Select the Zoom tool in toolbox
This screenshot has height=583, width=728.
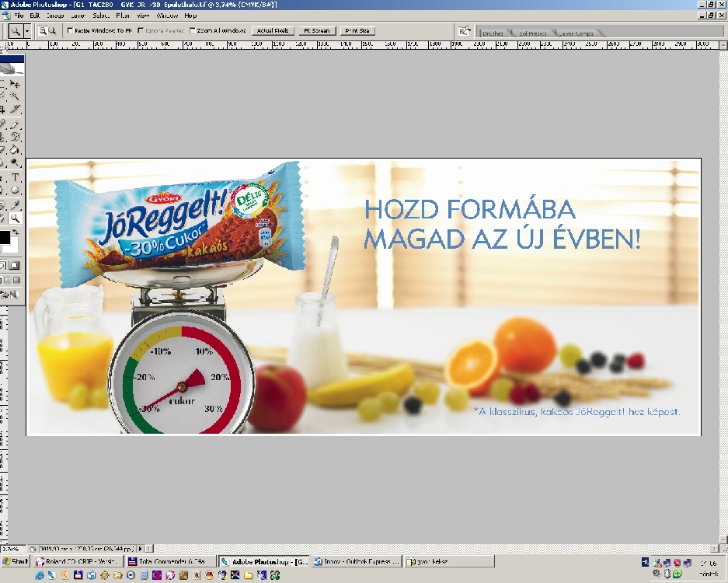[x=16, y=218]
